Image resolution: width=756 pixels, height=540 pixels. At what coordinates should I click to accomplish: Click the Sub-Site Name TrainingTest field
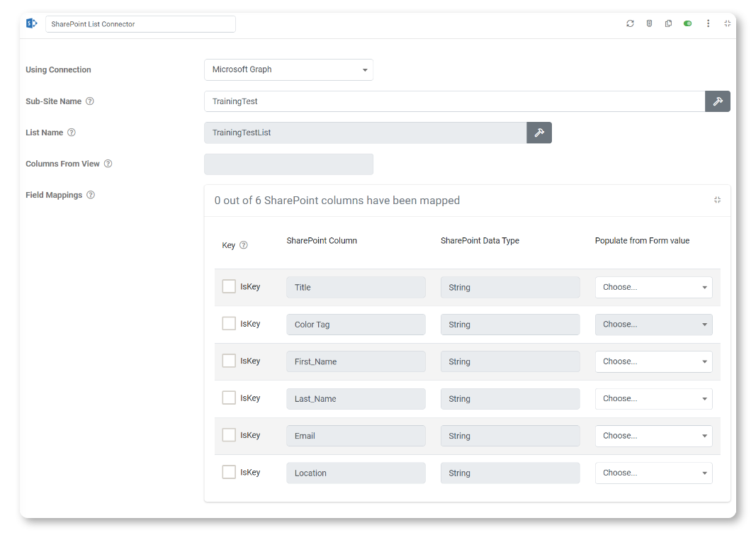(454, 101)
